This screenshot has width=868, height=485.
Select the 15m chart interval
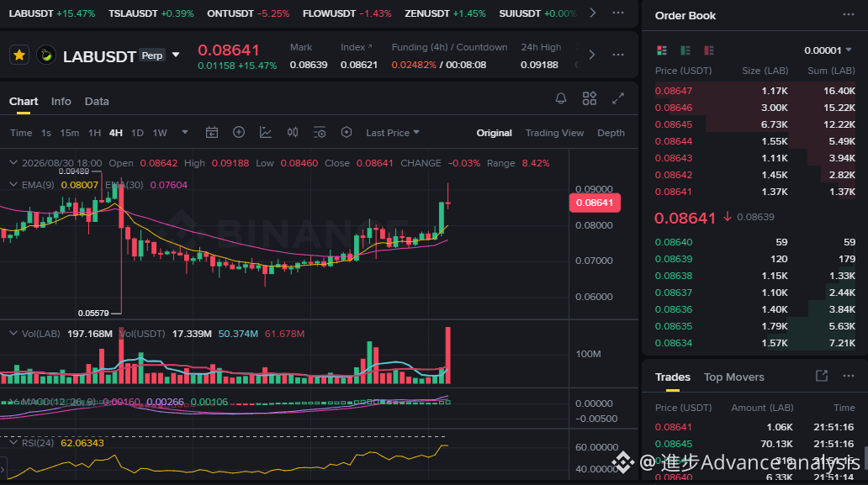(x=69, y=133)
